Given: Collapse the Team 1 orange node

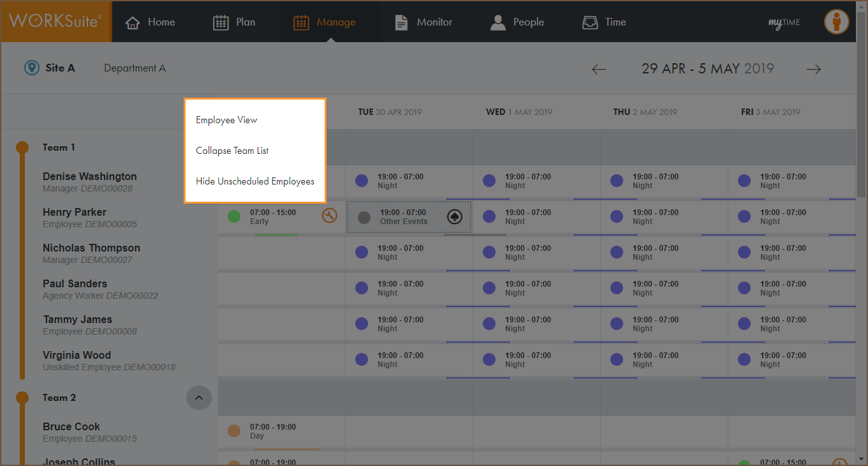Looking at the screenshot, I should point(22,147).
